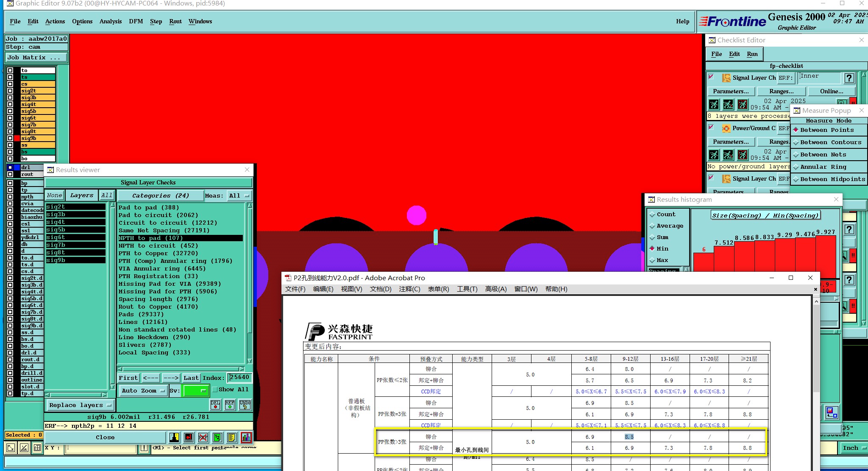
Task: Click the UNDO arrow icon
Action: point(245,405)
